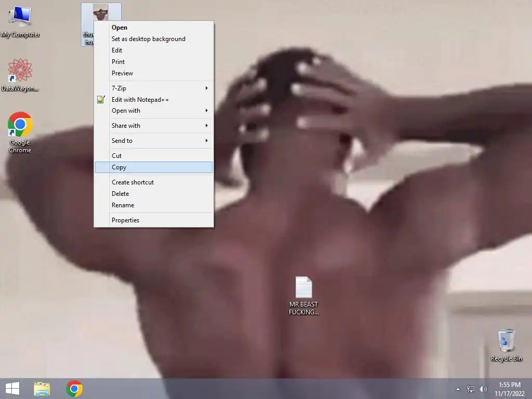This screenshot has height=399, width=532.
Task: Select the MR BEAST text file icon
Action: pyautogui.click(x=303, y=296)
